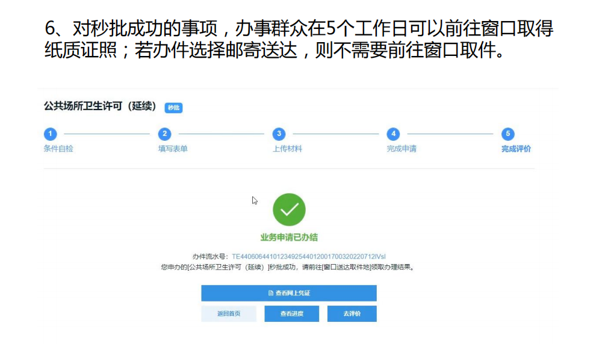Select the 完成评价 step label

516,149
